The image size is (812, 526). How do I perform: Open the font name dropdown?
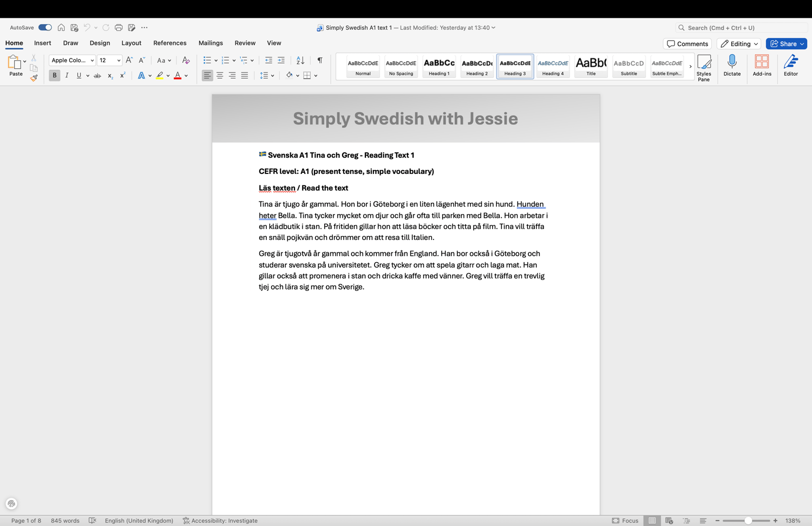[x=92, y=61]
